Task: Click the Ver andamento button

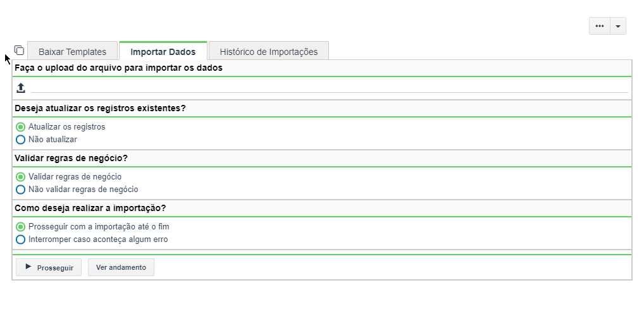Action: tap(121, 267)
